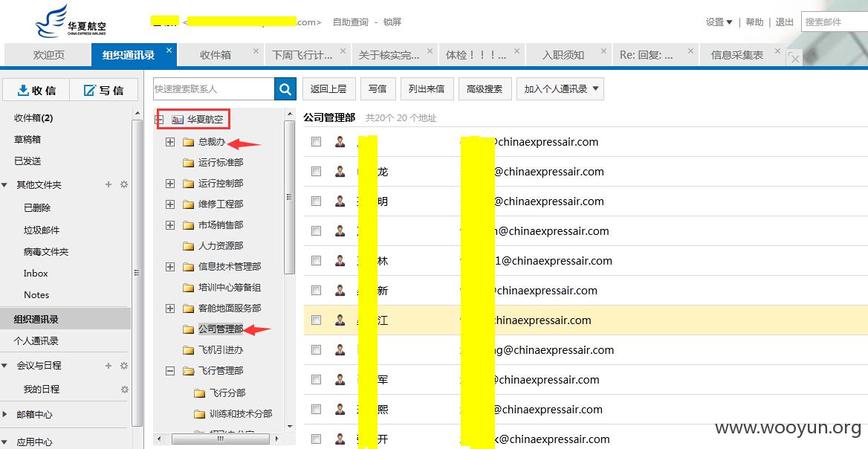Expand the 信息技术管理部 tree node
The width and height of the screenshot is (868, 449).
[170, 267]
